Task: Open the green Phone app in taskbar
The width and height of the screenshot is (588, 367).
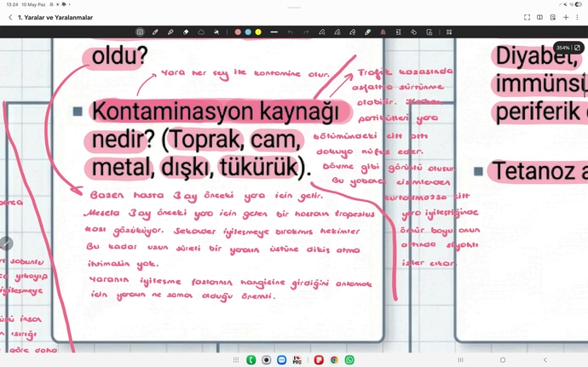Action: (x=251, y=360)
